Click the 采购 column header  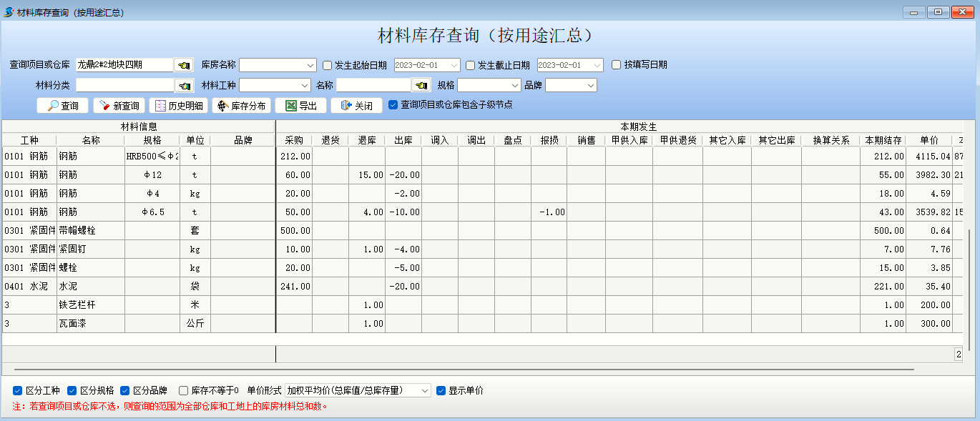click(x=294, y=140)
